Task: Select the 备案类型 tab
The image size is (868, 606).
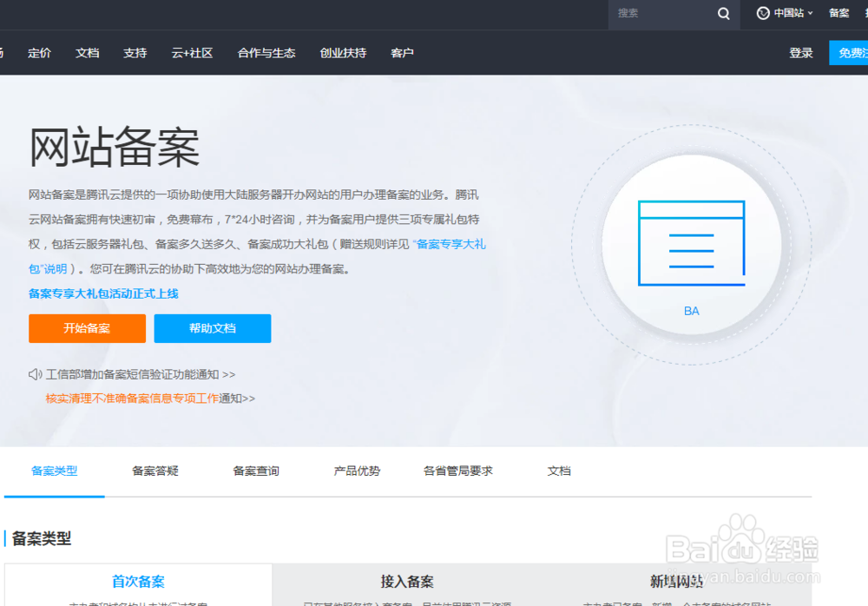Action: coord(54,471)
